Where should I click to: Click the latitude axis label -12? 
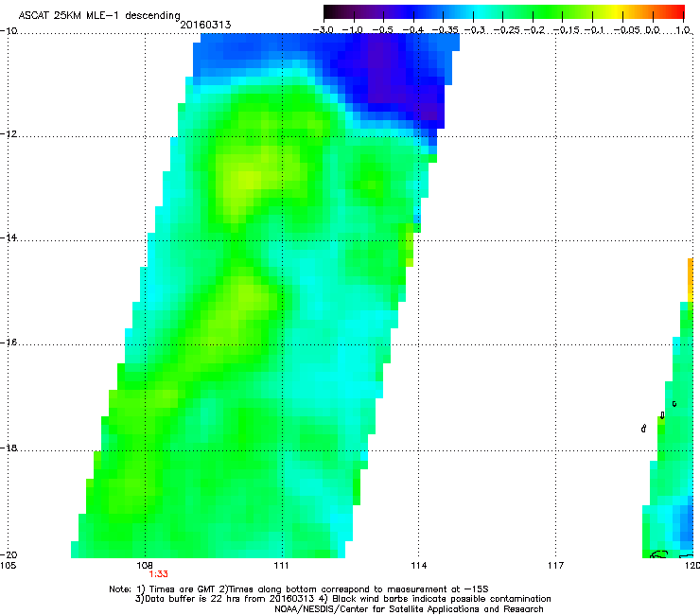pos(9,134)
